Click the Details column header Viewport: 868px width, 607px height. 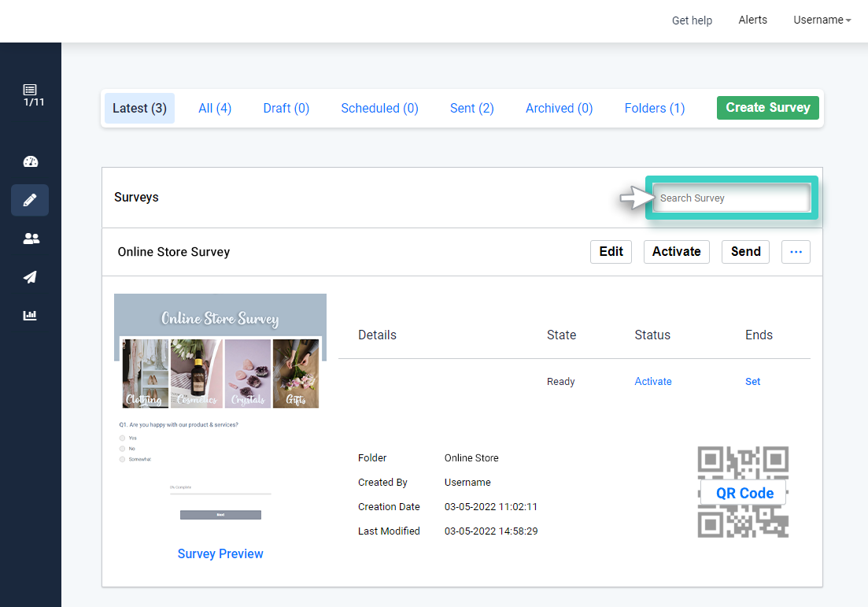(x=377, y=335)
